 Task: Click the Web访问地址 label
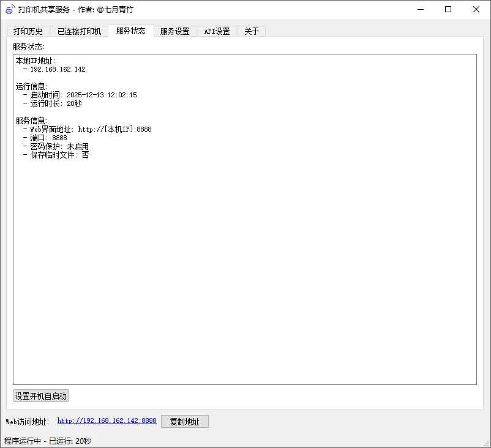pyautogui.click(x=26, y=421)
